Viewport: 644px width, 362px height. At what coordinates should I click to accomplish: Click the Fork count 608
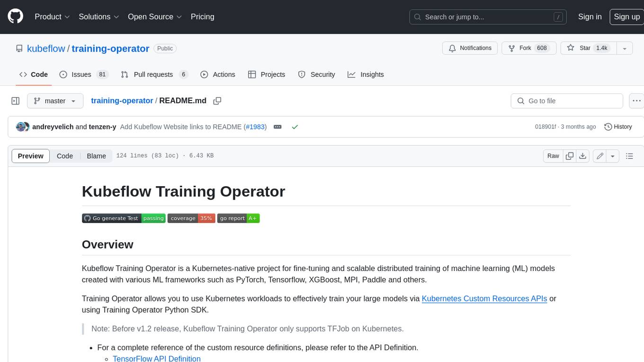[542, 48]
